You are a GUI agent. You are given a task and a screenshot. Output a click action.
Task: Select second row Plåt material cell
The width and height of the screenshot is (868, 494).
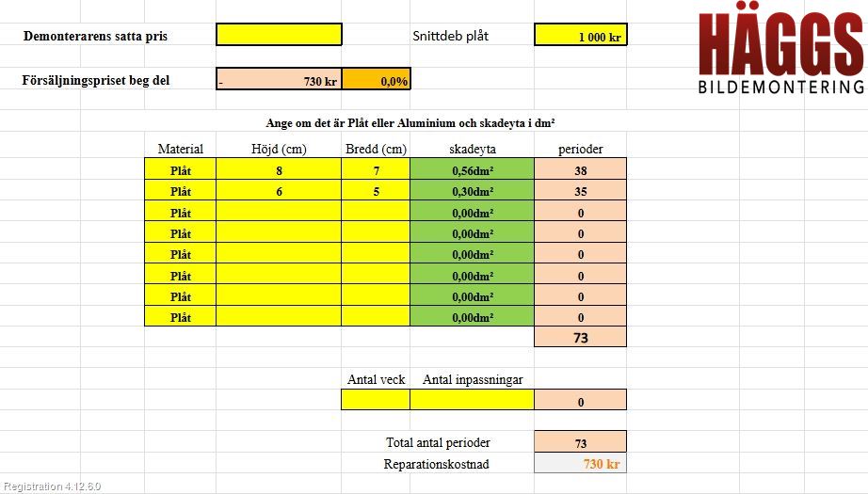181,190
